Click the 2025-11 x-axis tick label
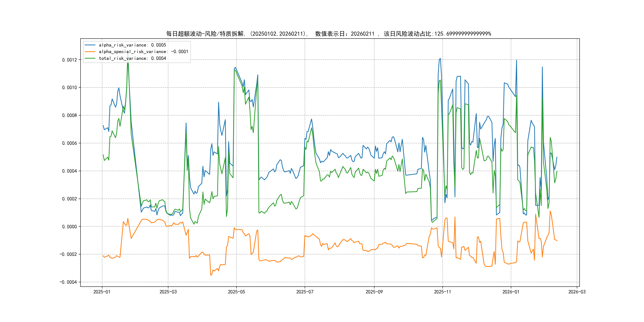This screenshot has height=322, width=644. (442, 292)
